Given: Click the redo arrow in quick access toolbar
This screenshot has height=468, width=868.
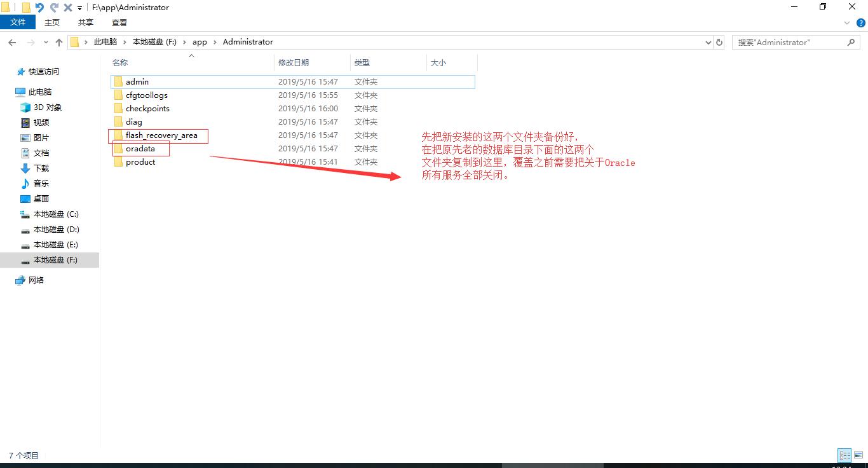Looking at the screenshot, I should (x=54, y=8).
